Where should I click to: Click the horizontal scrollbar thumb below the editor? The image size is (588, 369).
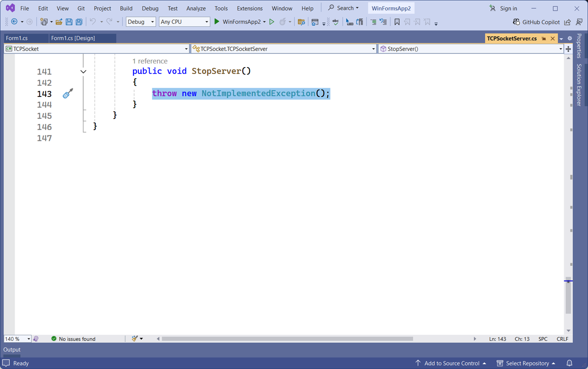tap(287, 339)
